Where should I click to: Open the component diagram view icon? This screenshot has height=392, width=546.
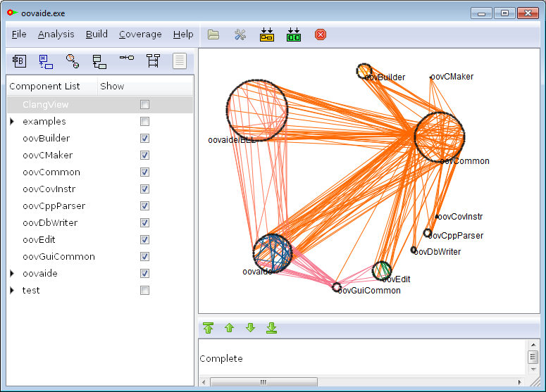[19, 61]
